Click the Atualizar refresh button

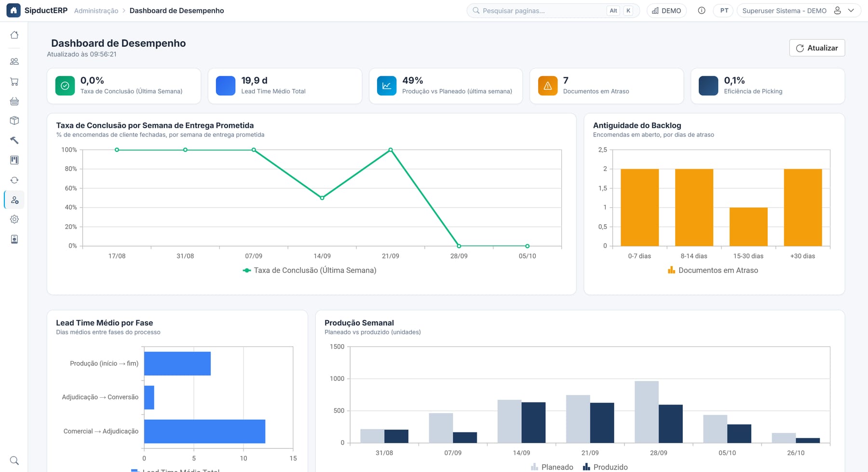pos(817,48)
